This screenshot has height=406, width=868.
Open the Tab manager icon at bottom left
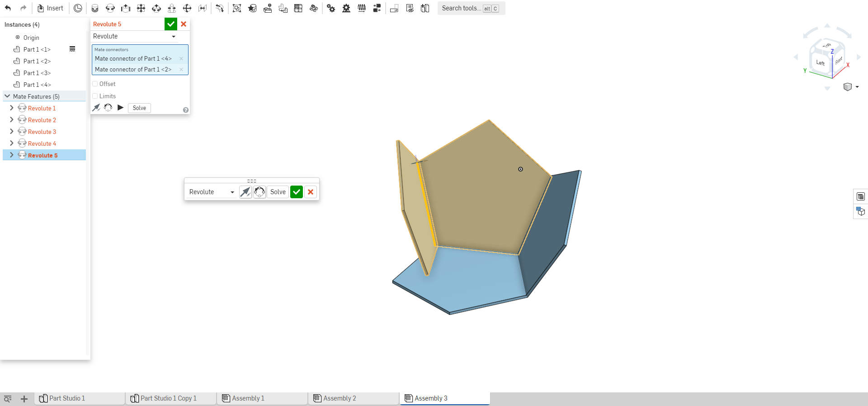[x=8, y=399]
